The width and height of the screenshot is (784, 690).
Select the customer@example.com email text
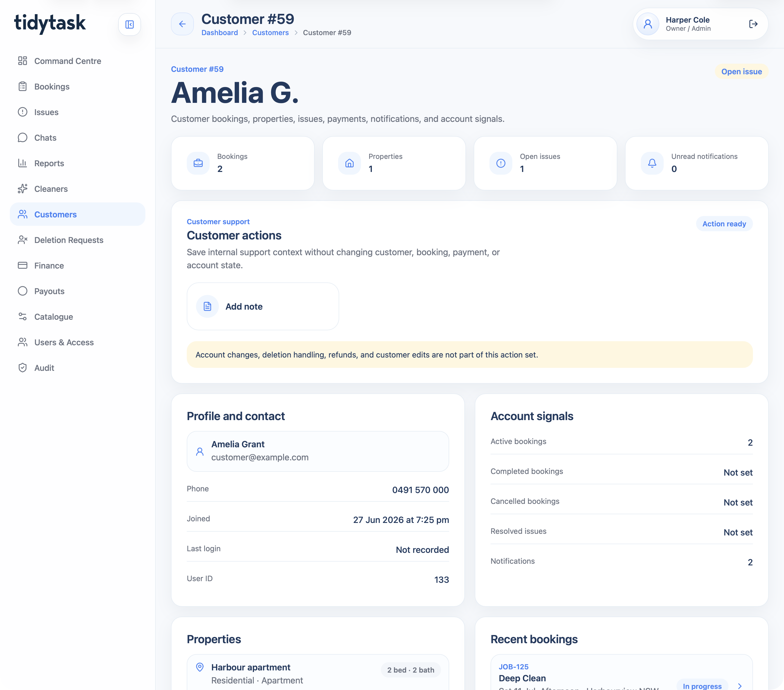[x=260, y=457]
